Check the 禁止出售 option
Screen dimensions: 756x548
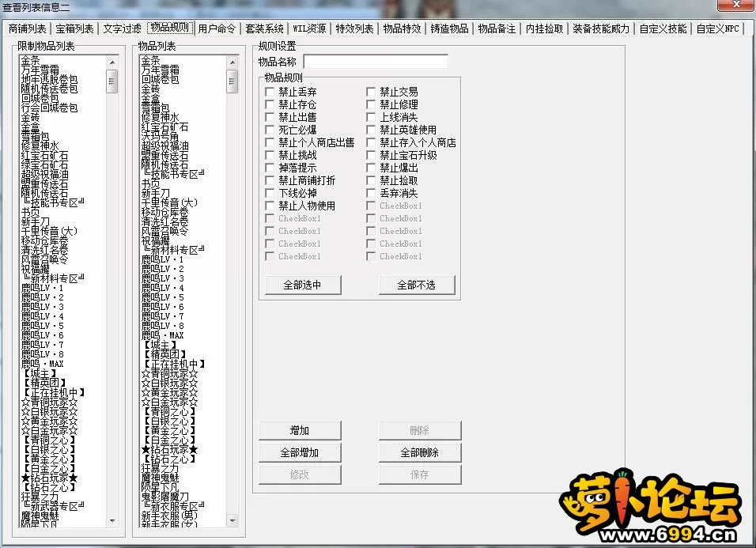(x=270, y=117)
